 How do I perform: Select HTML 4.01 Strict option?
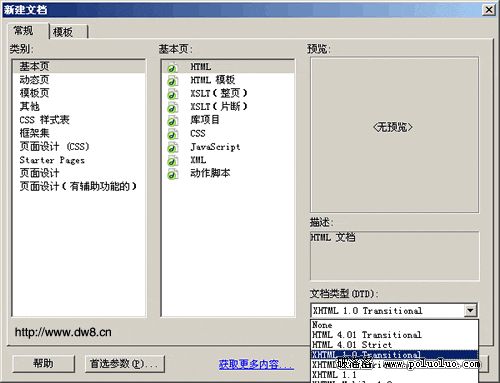394,345
